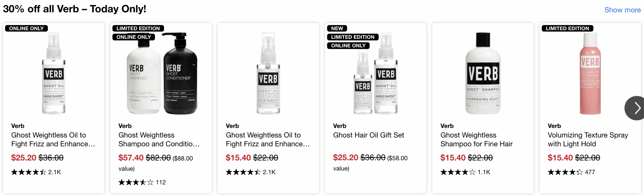Open Ghost Weightless Shampoo and Conditioner title link
The height and width of the screenshot is (196, 644).
[x=159, y=139]
